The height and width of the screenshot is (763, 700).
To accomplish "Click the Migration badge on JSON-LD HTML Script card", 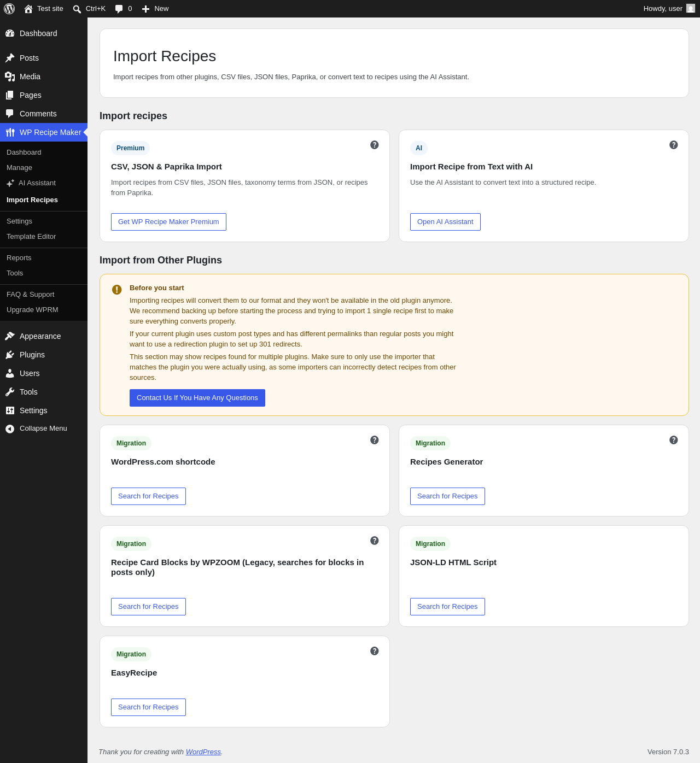I will [x=430, y=544].
